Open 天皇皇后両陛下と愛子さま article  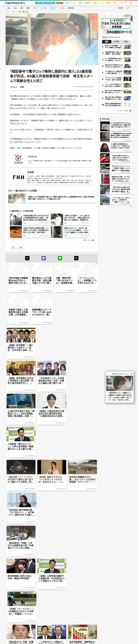tap(30, 219)
